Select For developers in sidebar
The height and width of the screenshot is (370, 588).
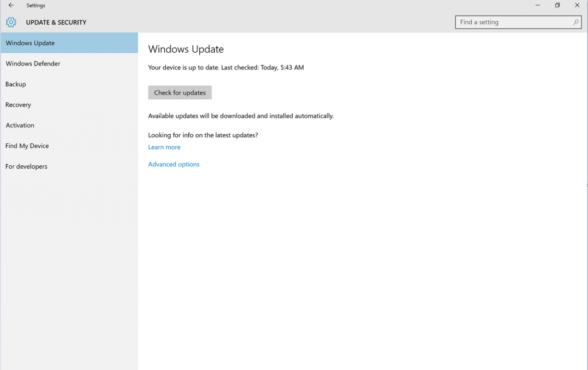tap(26, 167)
